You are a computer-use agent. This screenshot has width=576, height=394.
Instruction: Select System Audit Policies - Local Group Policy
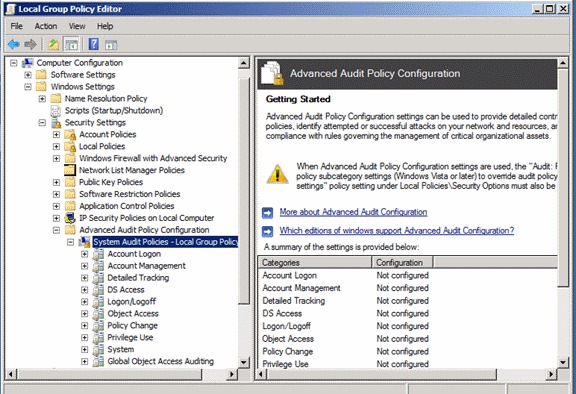coord(166,242)
